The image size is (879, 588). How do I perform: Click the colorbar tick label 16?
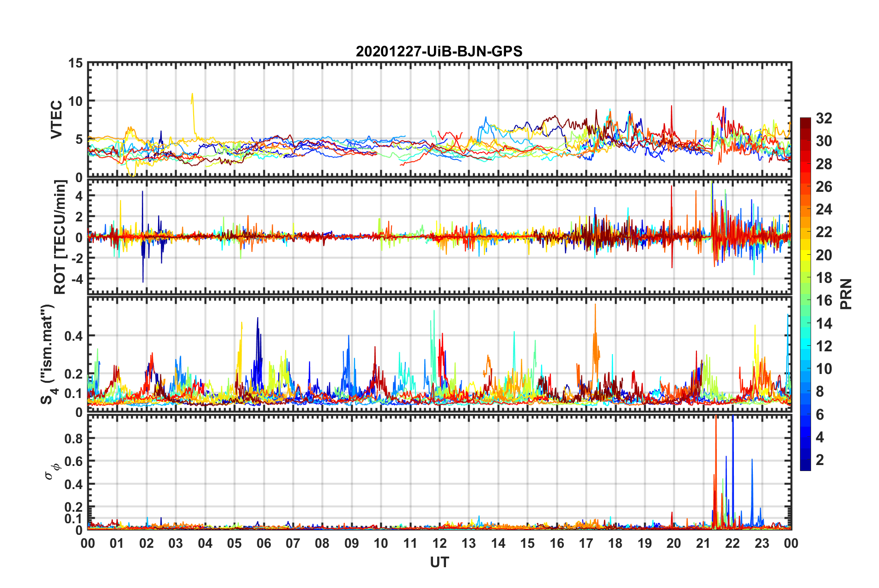click(x=824, y=300)
